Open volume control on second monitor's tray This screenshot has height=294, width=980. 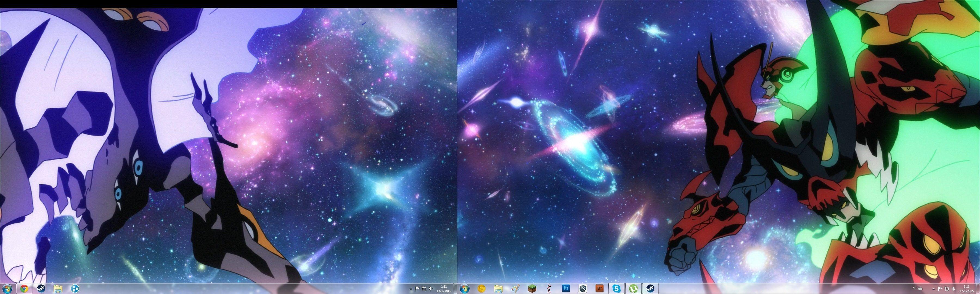tap(953, 289)
